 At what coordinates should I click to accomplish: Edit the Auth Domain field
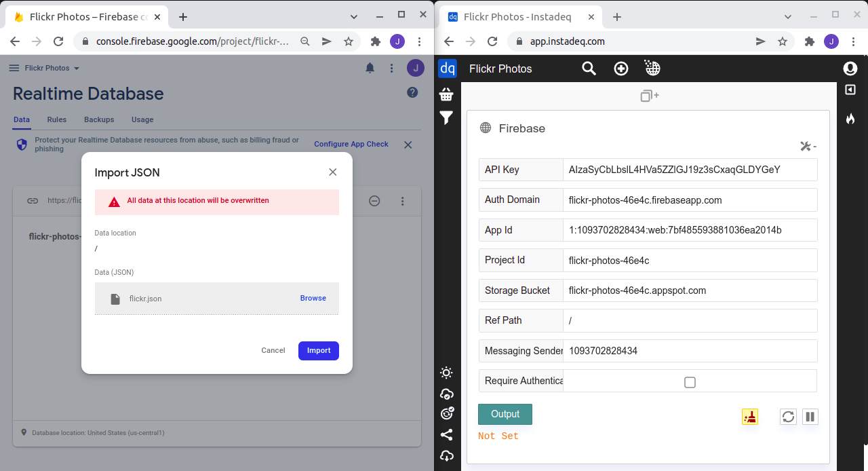coord(690,200)
